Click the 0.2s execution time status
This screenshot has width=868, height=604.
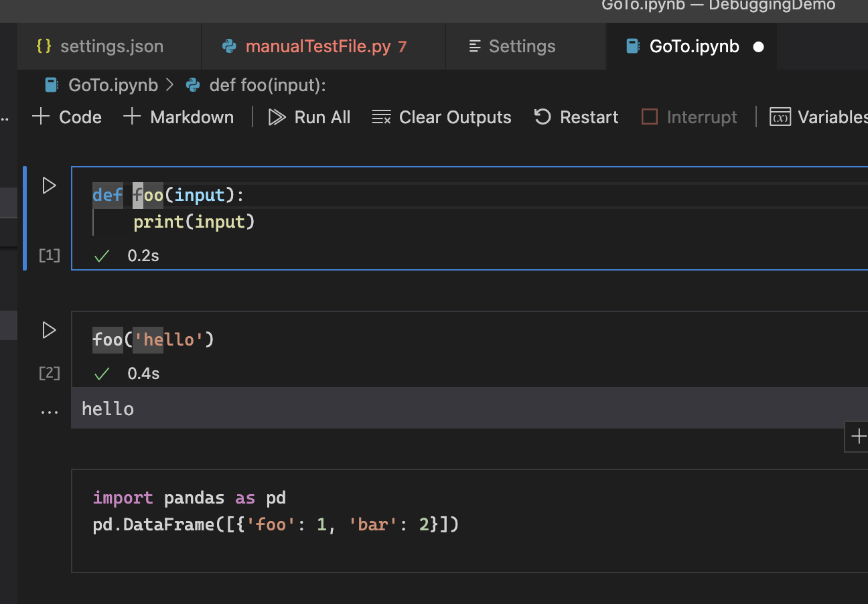point(143,255)
